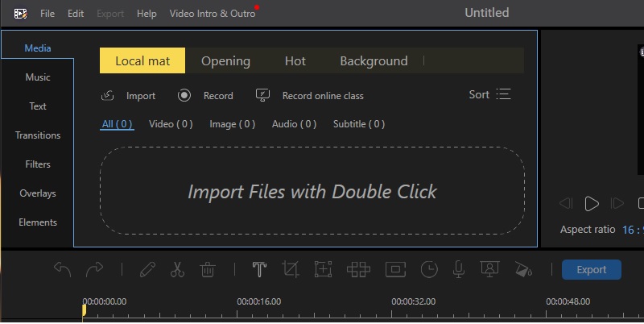Click timeline ruler at 00:00:32.00

click(413, 301)
